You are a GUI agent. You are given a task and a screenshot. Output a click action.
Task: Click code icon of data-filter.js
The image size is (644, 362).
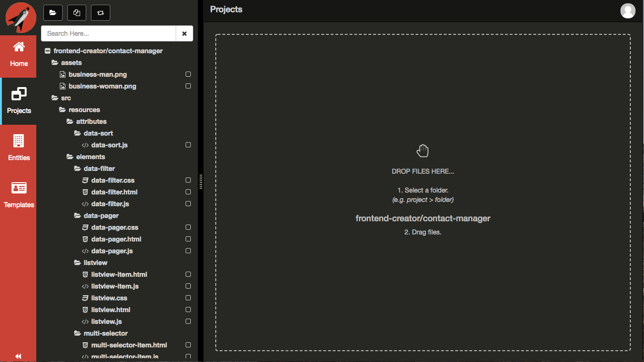coord(85,204)
